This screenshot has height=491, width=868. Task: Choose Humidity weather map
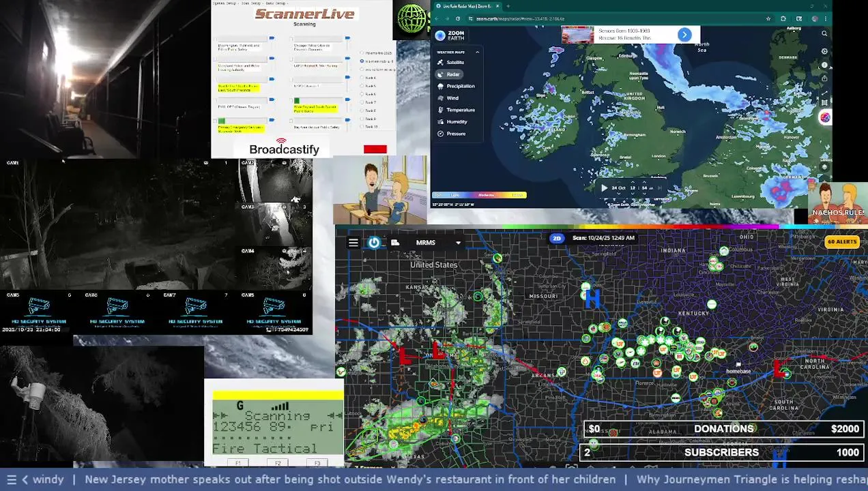pos(452,121)
